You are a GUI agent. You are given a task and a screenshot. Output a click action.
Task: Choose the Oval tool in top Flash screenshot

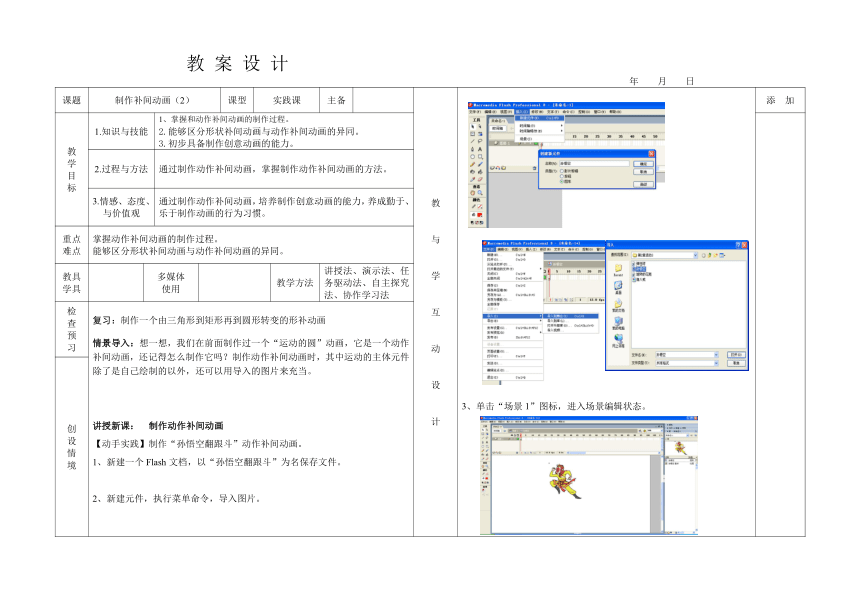coord(472,156)
